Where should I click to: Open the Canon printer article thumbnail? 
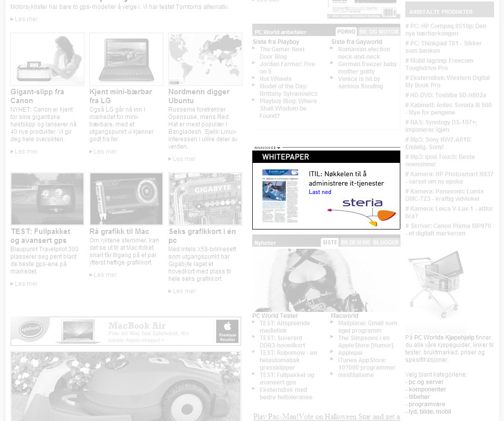(x=47, y=59)
